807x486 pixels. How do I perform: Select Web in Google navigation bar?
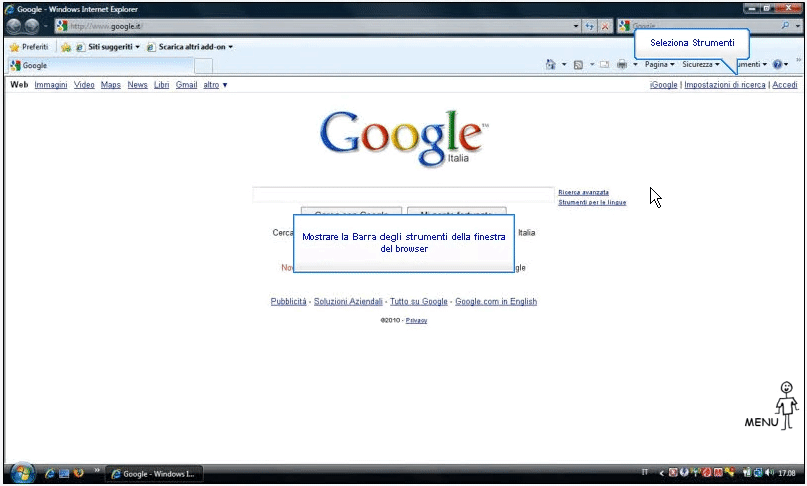click(19, 84)
